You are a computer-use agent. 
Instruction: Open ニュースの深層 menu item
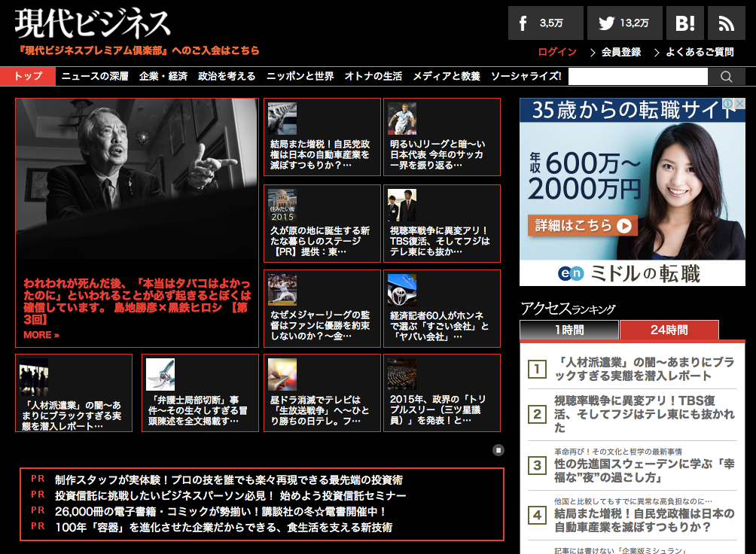[x=95, y=76]
